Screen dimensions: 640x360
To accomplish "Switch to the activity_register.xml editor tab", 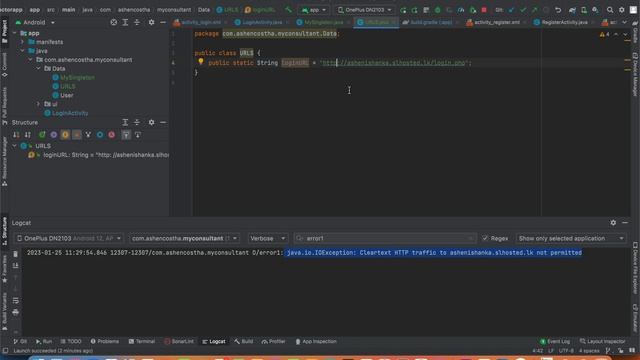I will pyautogui.click(x=496, y=22).
